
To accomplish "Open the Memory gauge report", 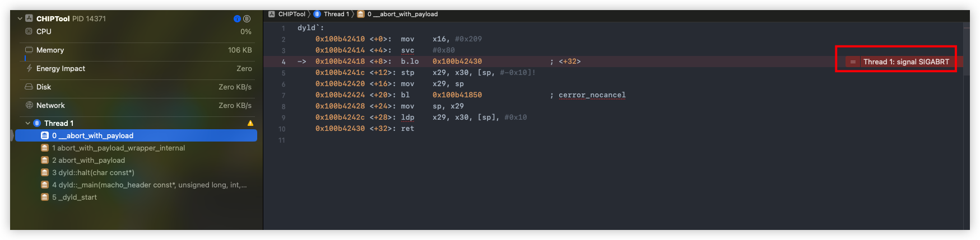I will 137,50.
